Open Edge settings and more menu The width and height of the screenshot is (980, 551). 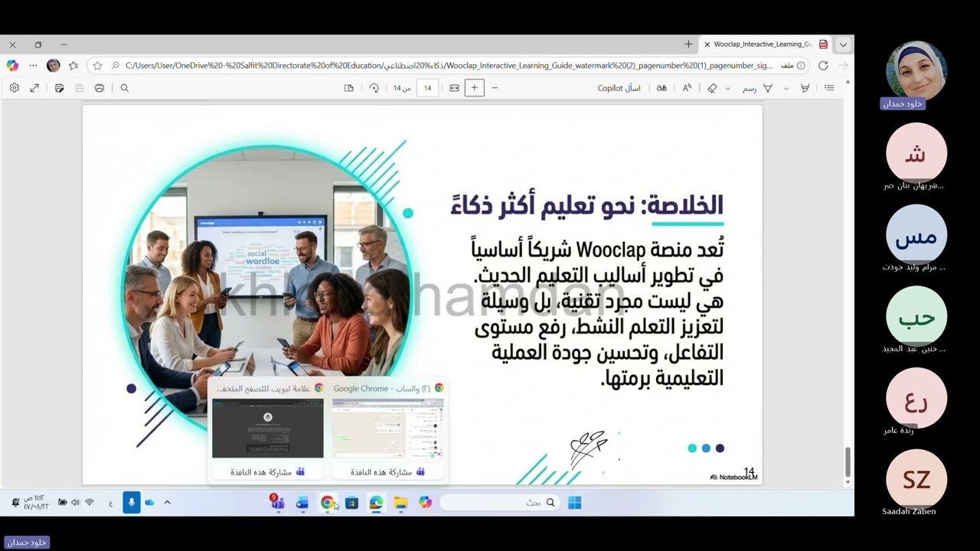[33, 66]
